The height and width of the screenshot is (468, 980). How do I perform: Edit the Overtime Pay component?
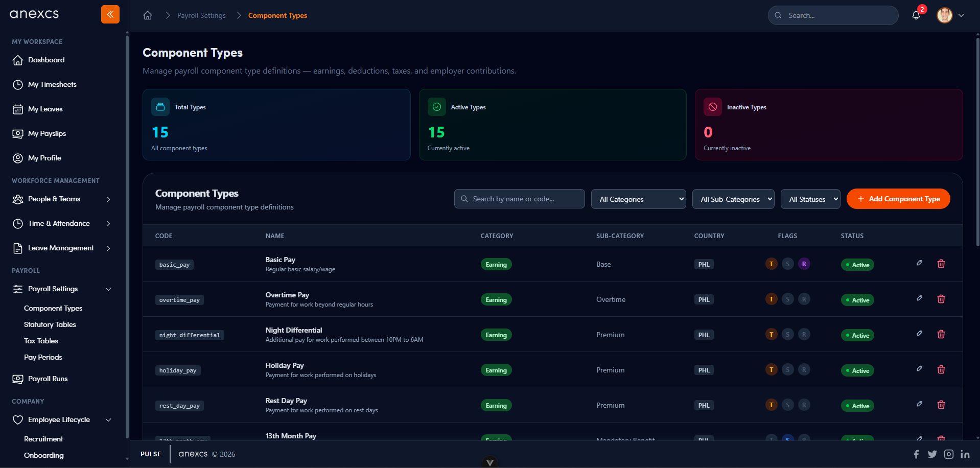pos(919,298)
